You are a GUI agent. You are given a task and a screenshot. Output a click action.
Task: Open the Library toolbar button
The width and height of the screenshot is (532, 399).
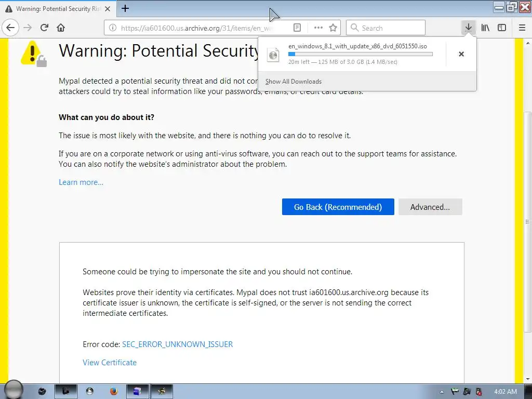pos(485,28)
